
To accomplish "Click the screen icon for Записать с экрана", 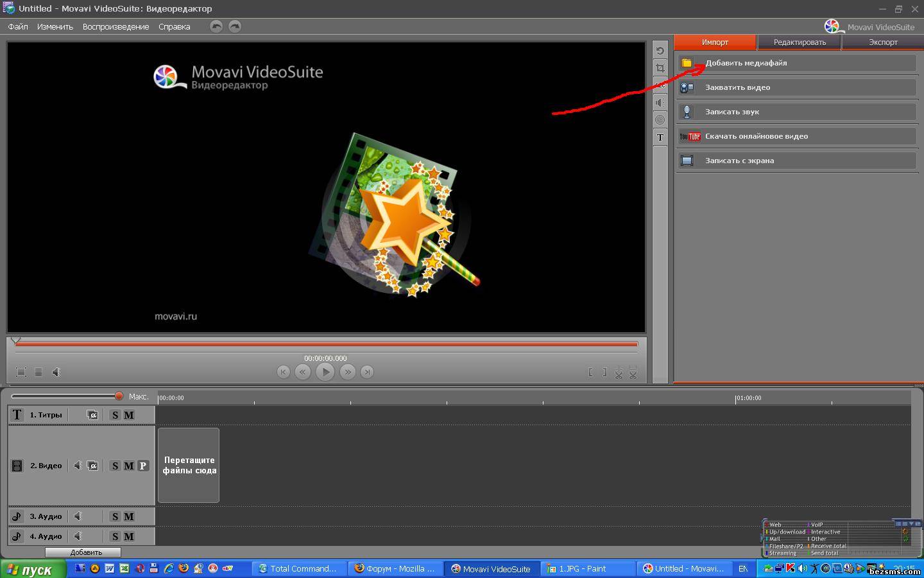I will tap(687, 161).
